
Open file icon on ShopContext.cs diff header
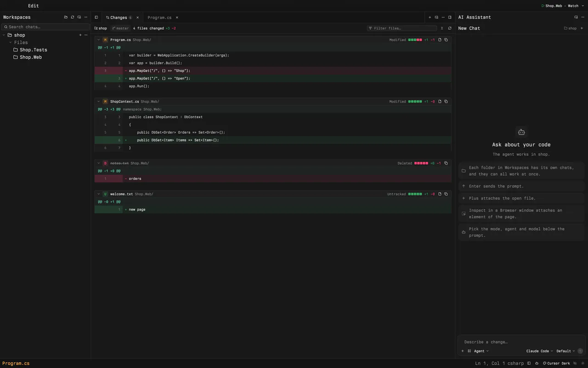coord(440,102)
